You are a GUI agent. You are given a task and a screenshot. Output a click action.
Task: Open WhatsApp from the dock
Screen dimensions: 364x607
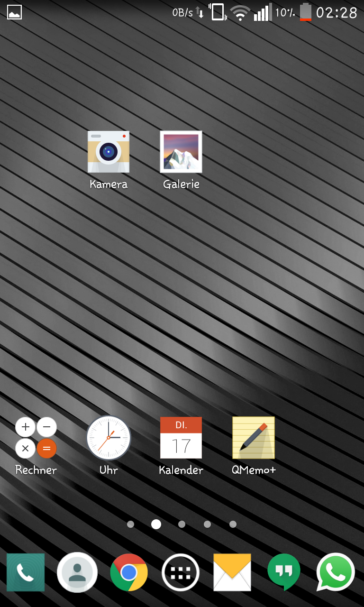click(336, 572)
